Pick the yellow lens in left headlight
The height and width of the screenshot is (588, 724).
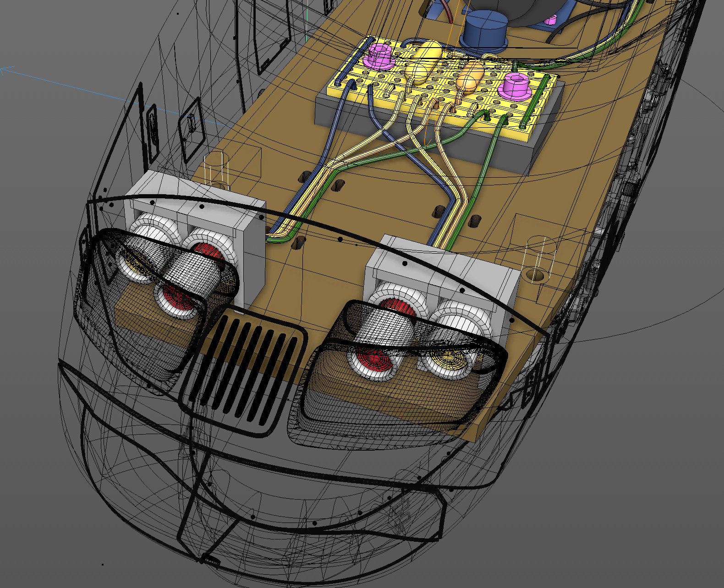[134, 266]
